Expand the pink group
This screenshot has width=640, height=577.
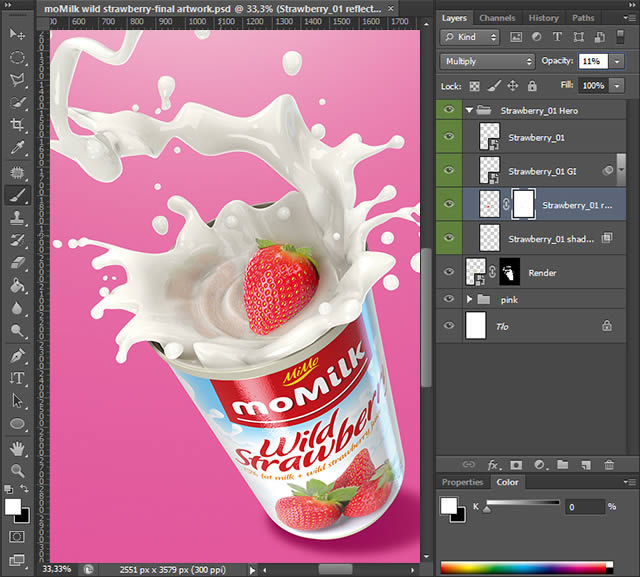(x=469, y=300)
